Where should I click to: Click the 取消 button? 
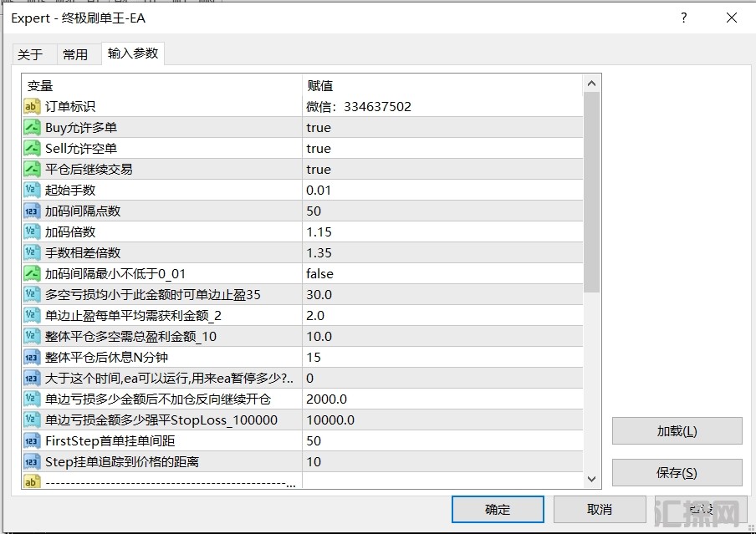click(600, 509)
